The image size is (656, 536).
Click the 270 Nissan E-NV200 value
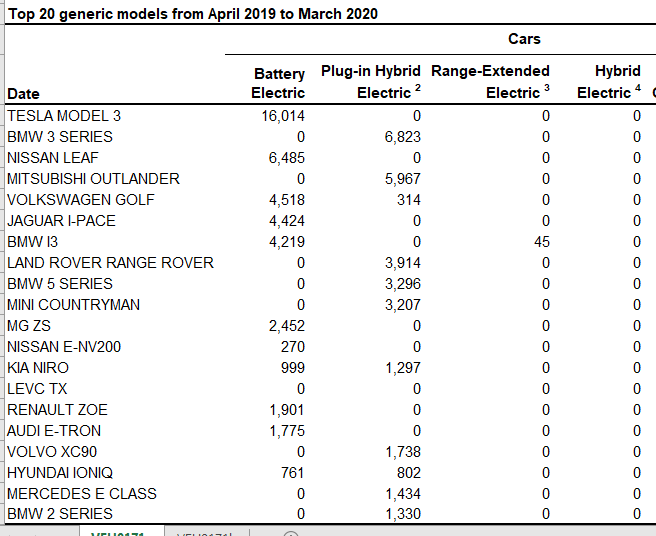pos(293,346)
